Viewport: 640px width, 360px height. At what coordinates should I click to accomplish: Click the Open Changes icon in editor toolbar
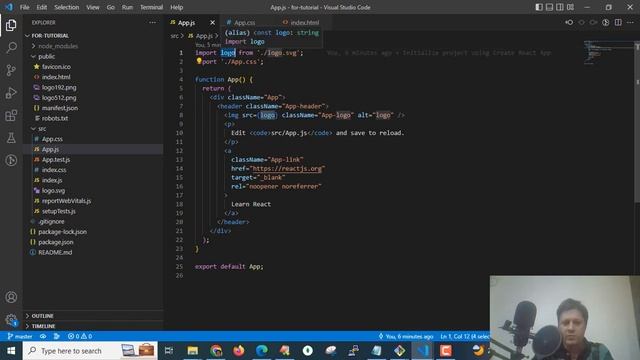(569, 22)
